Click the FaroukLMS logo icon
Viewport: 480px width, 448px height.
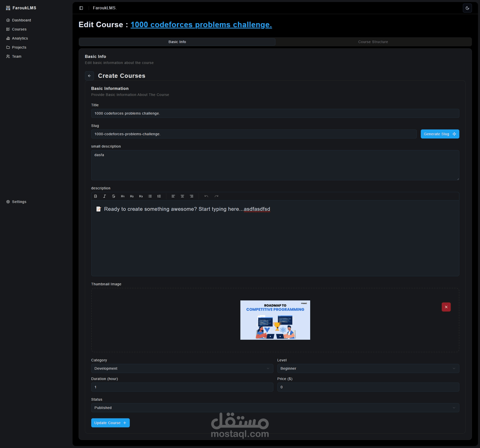pyautogui.click(x=8, y=8)
